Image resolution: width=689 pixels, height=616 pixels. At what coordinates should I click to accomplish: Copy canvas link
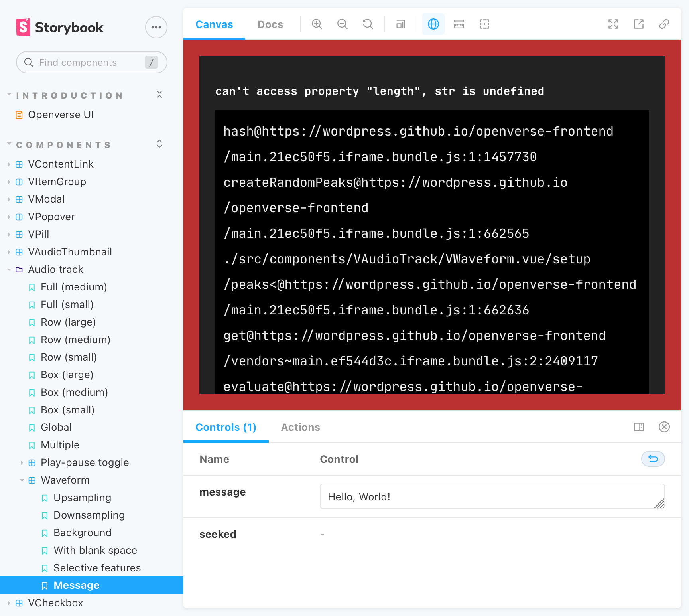point(664,24)
